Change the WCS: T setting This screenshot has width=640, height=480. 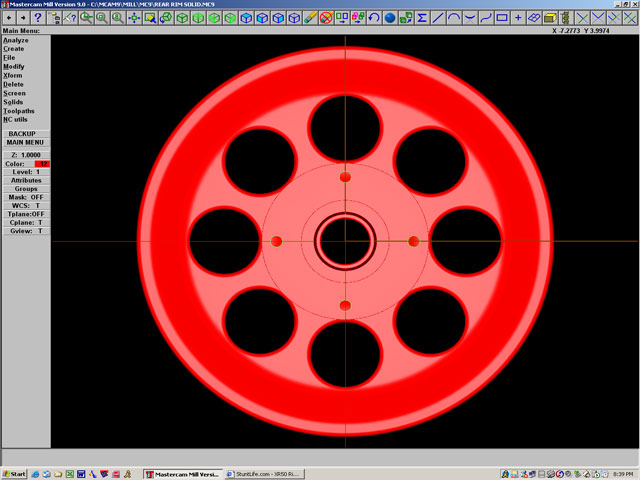click(26, 205)
